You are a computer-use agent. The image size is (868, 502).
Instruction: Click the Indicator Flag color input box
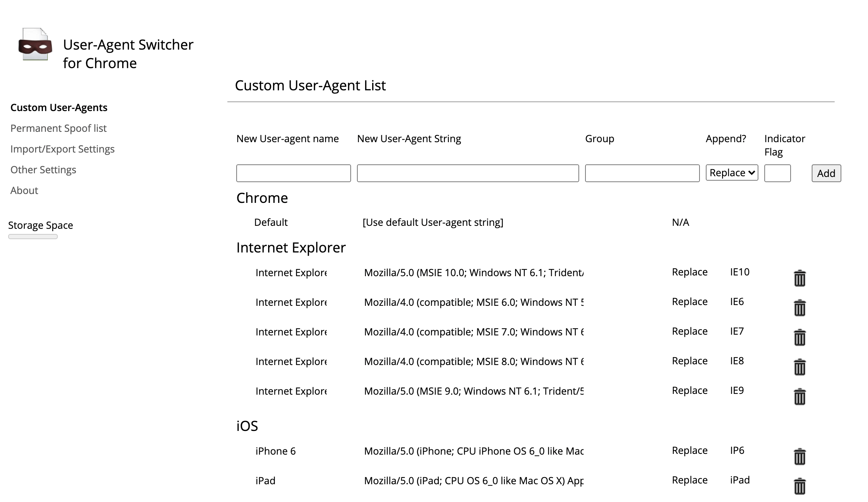pos(777,173)
